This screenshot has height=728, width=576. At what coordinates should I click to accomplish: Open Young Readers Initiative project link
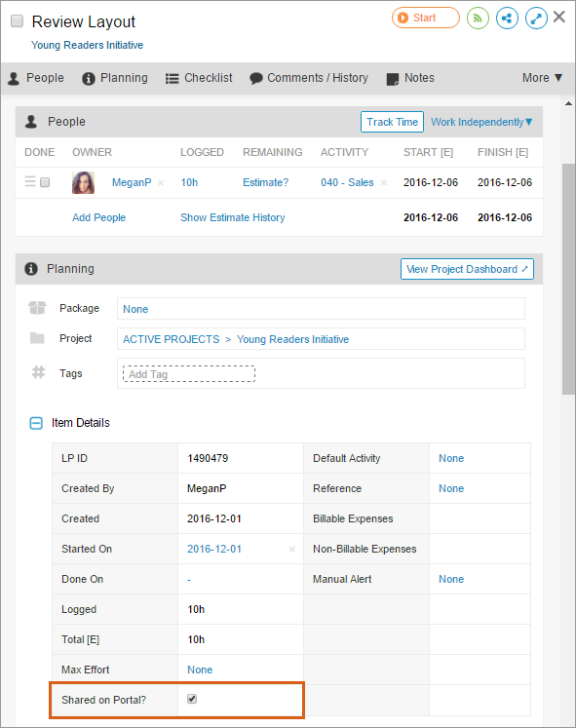click(88, 45)
